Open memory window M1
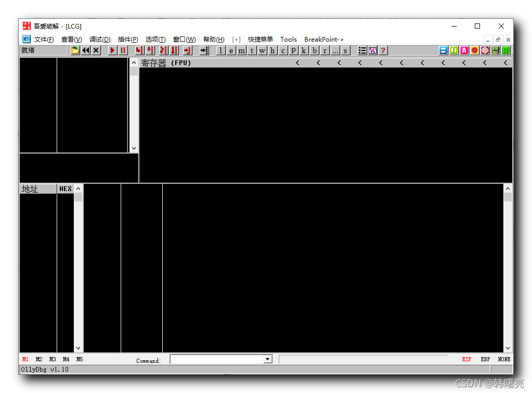 24,359
